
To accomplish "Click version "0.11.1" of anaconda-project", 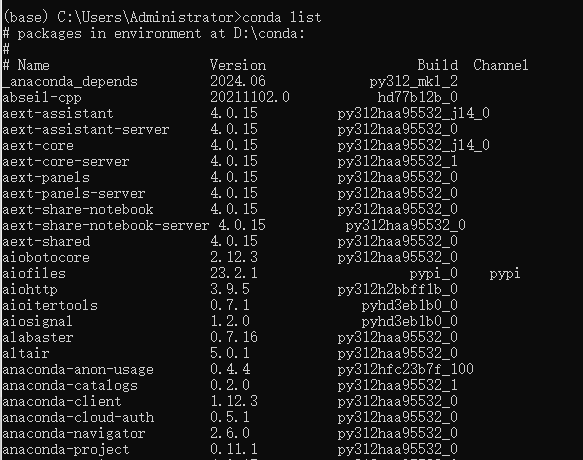I will (x=234, y=449).
